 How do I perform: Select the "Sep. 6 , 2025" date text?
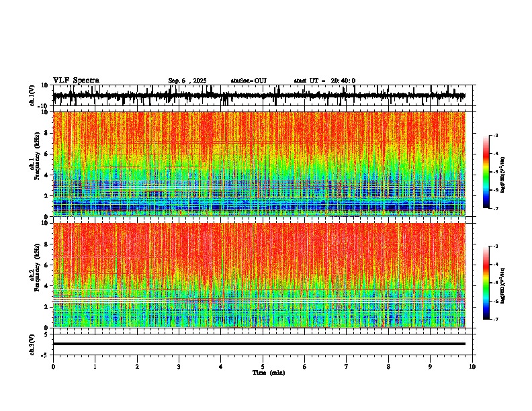[187, 81]
